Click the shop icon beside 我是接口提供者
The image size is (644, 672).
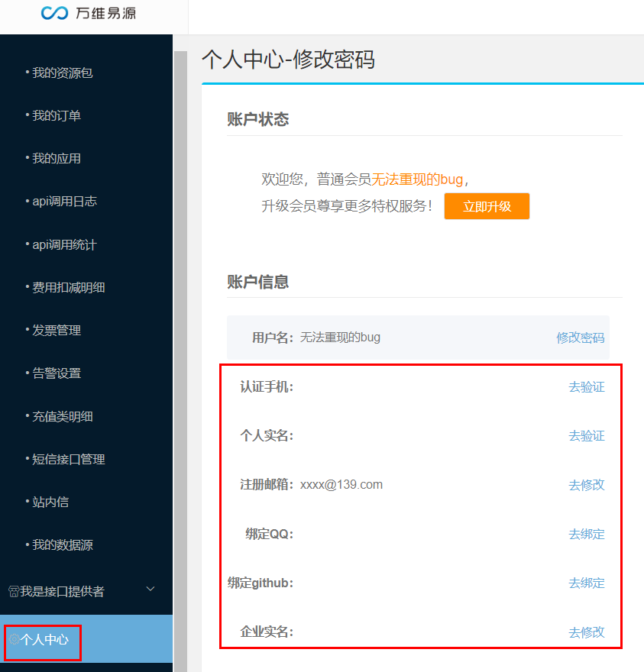pyautogui.click(x=14, y=591)
